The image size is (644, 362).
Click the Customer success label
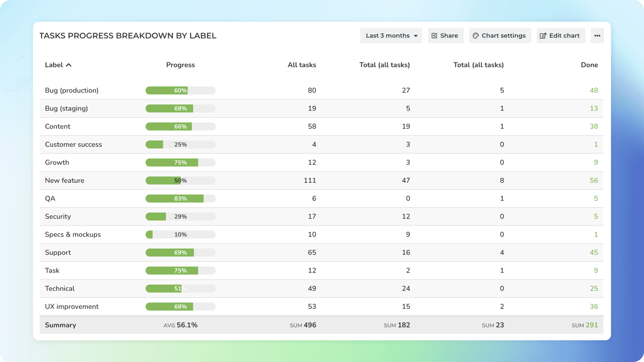[73, 144]
